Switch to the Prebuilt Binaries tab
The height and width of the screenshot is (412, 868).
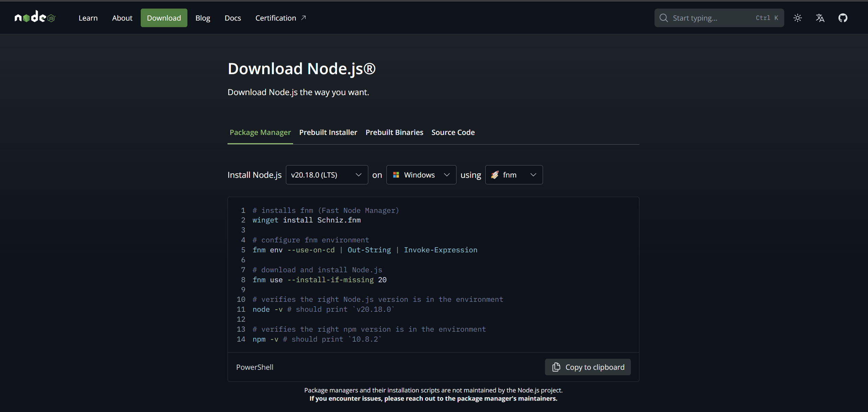(394, 133)
